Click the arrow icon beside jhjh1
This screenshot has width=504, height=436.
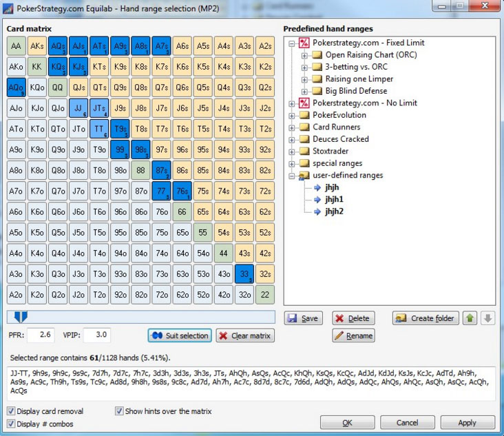[317, 199]
